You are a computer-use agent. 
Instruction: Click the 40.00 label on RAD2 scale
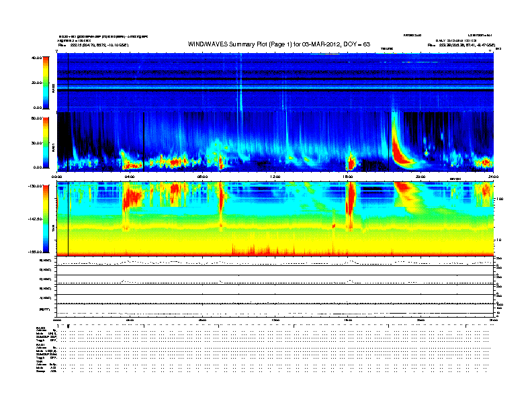[36, 58]
